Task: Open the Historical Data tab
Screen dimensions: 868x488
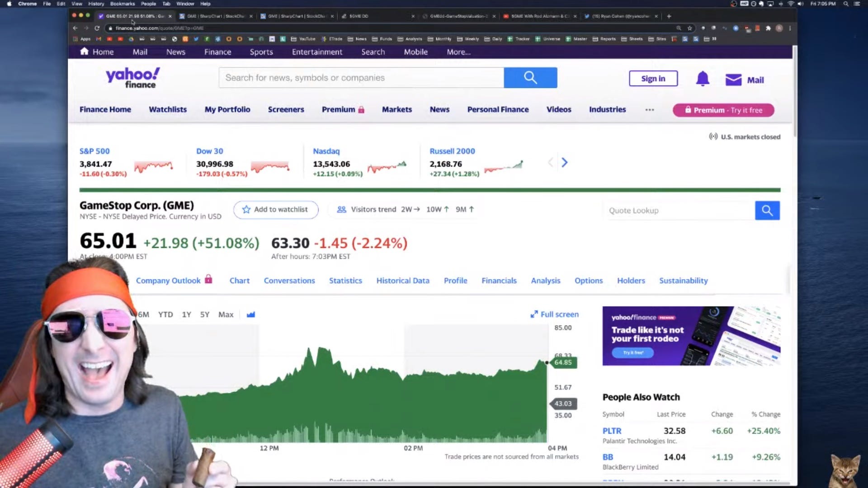Action: click(403, 281)
